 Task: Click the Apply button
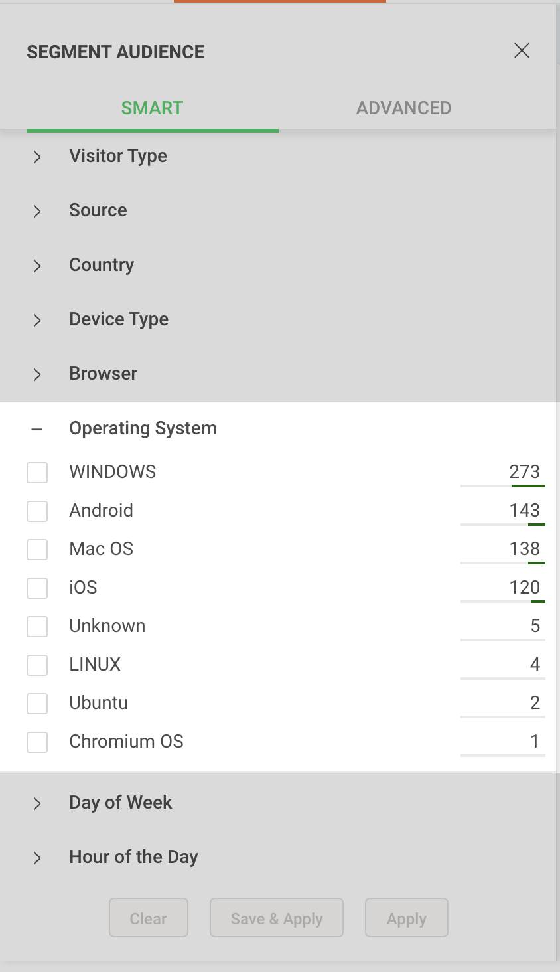coord(407,918)
